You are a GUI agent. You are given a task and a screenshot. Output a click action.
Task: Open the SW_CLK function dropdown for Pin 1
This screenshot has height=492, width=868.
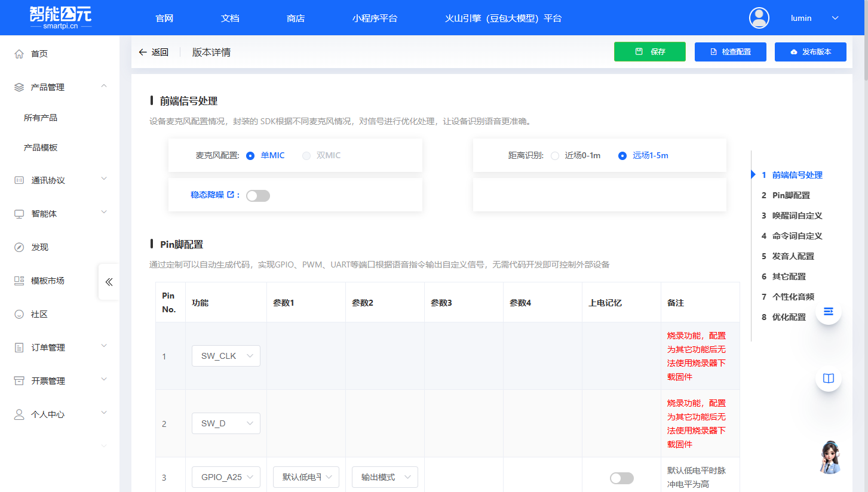coord(226,355)
